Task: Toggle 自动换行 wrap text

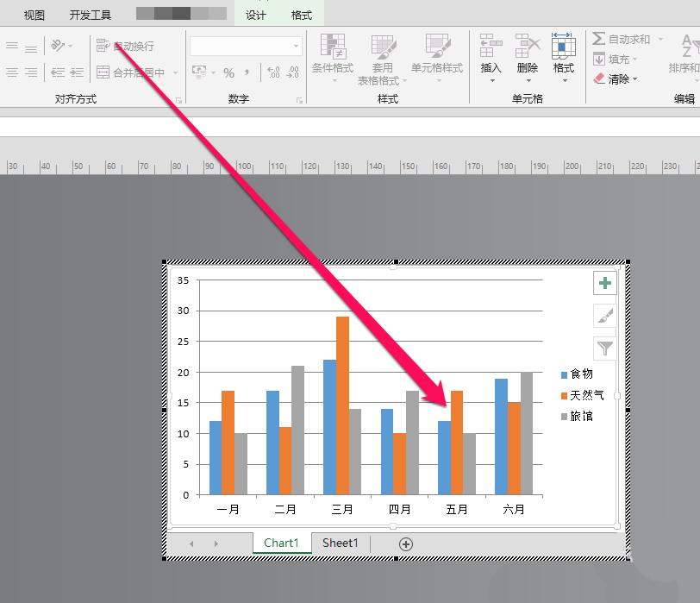Action: pos(126,46)
